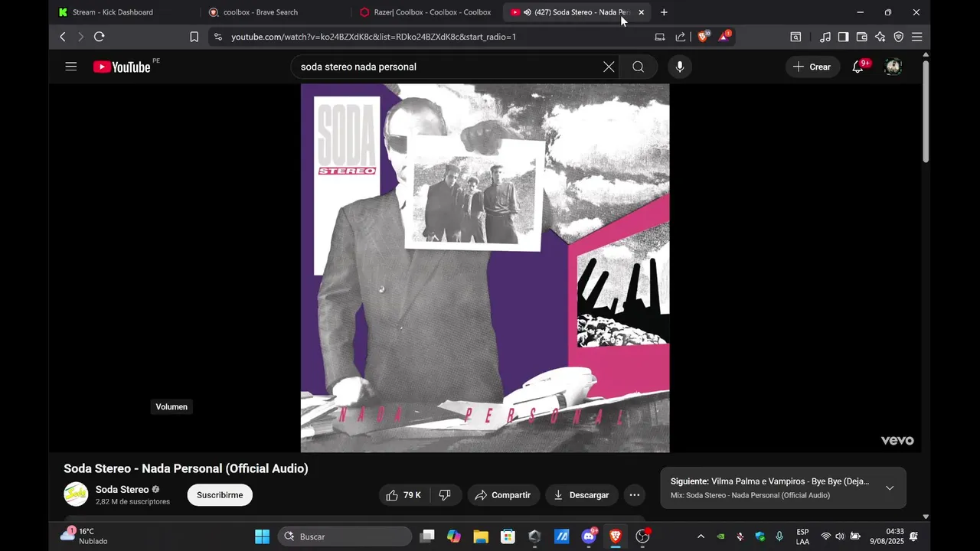The width and height of the screenshot is (980, 551).
Task: Install app icon in address bar
Action: pos(660,37)
